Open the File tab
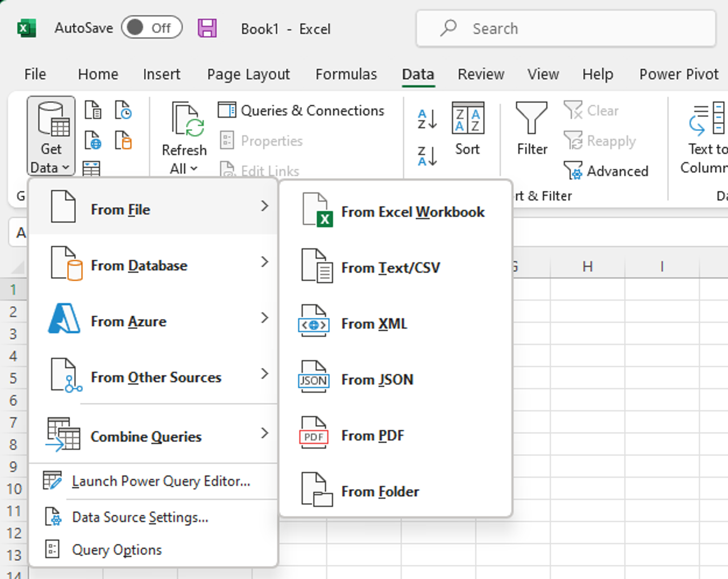 [x=35, y=74]
